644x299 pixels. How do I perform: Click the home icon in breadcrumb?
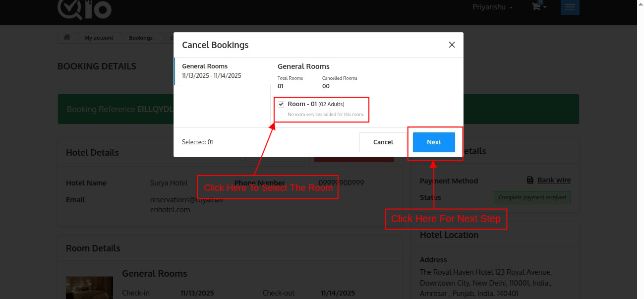(x=66, y=38)
